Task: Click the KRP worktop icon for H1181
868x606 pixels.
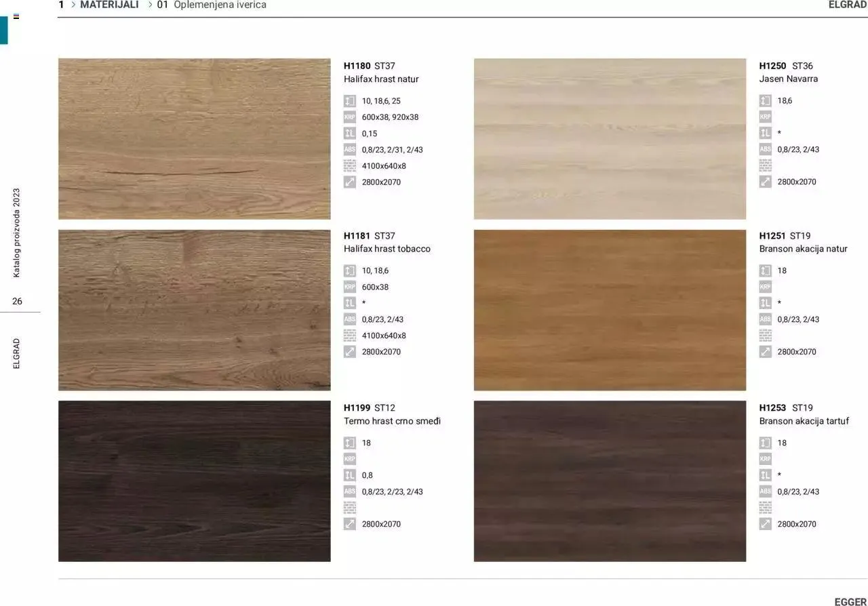Action: (349, 287)
